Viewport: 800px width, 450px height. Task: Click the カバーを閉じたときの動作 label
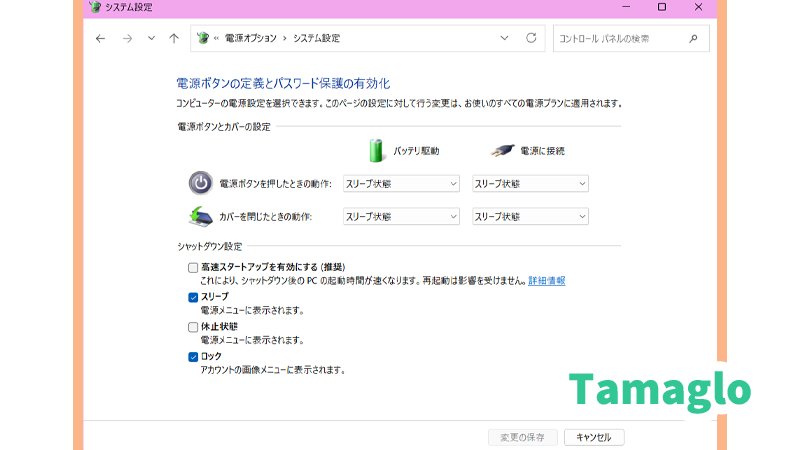coord(265,217)
